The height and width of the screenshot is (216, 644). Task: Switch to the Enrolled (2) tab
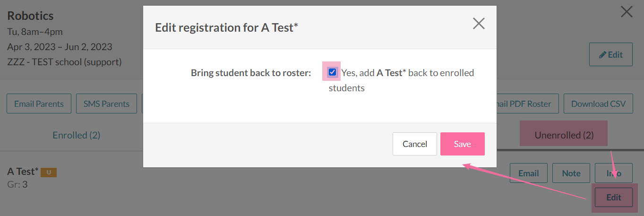coord(76,135)
